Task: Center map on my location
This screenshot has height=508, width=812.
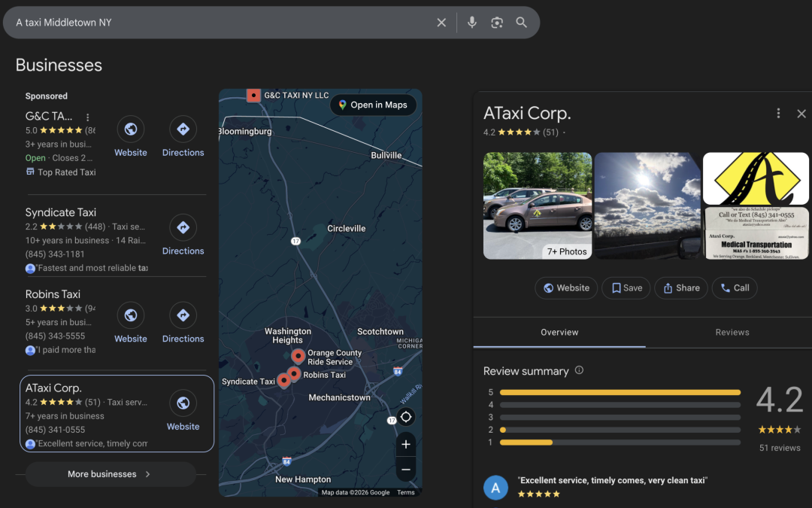Action: [406, 417]
